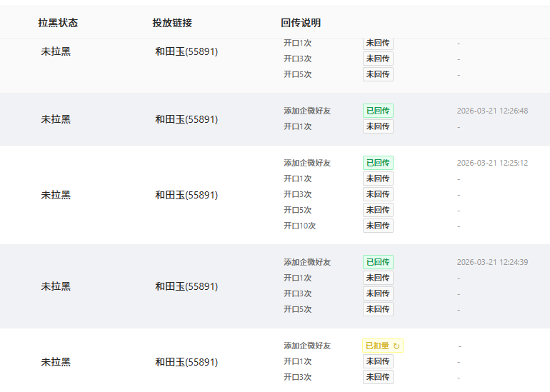The image size is (550, 392).
Task: Click the 回传说明 column header
Action: (301, 23)
